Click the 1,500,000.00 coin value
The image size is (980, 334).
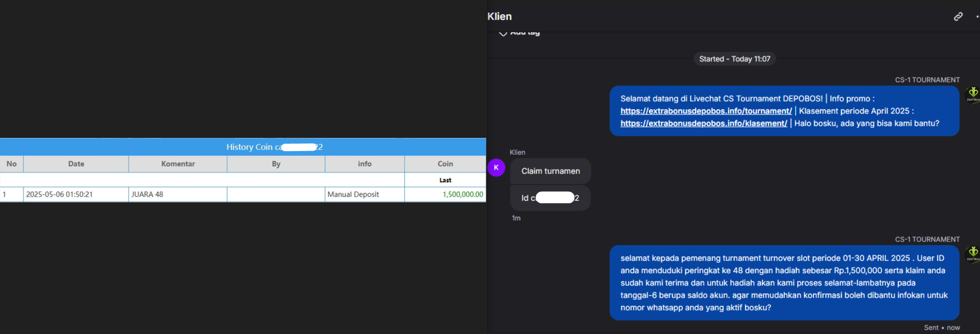click(463, 194)
